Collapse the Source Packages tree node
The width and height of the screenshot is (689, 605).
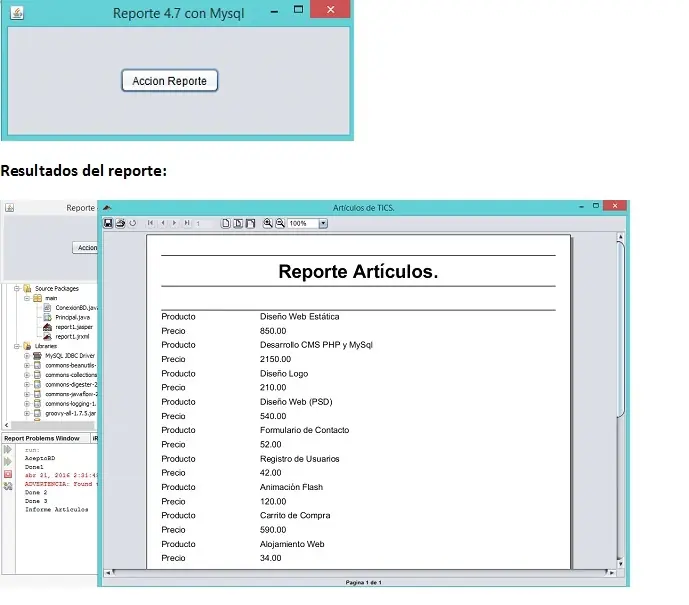tap(17, 289)
